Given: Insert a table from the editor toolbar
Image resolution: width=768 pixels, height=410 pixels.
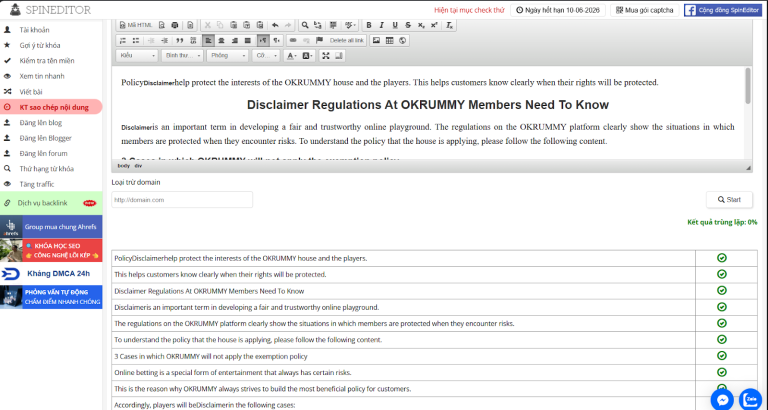Looking at the screenshot, I should coord(389,40).
